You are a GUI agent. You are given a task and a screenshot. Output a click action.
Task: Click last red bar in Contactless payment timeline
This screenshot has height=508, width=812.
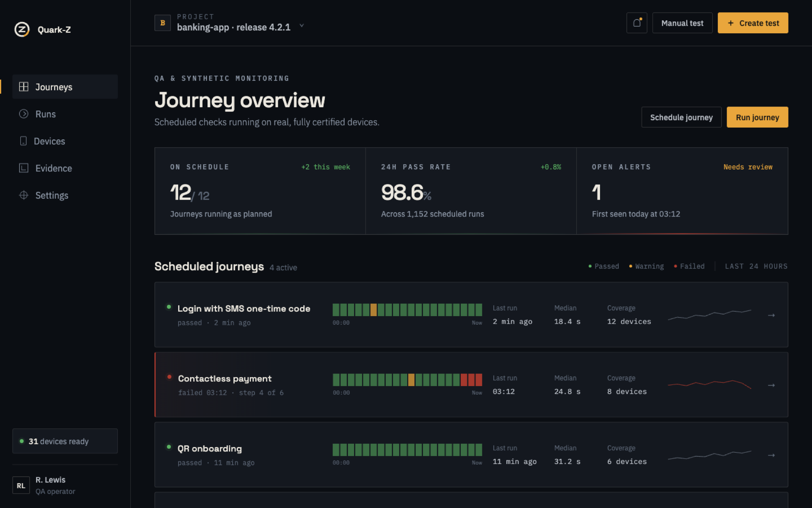tap(479, 380)
